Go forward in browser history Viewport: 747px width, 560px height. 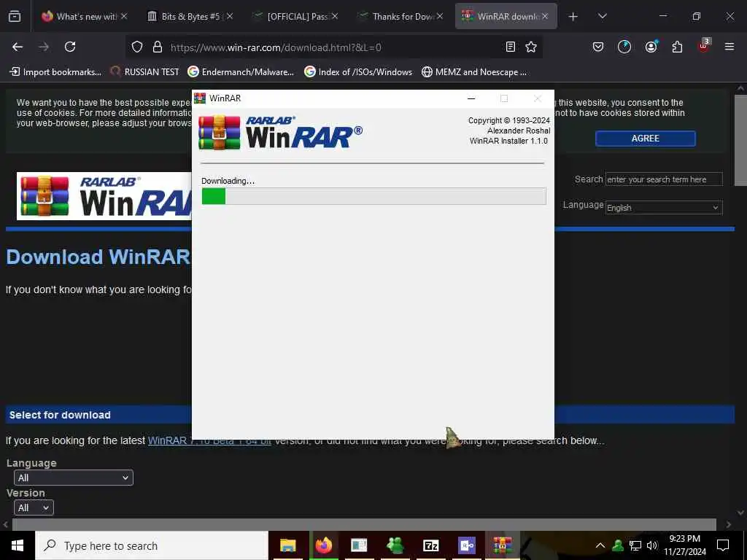[44, 47]
